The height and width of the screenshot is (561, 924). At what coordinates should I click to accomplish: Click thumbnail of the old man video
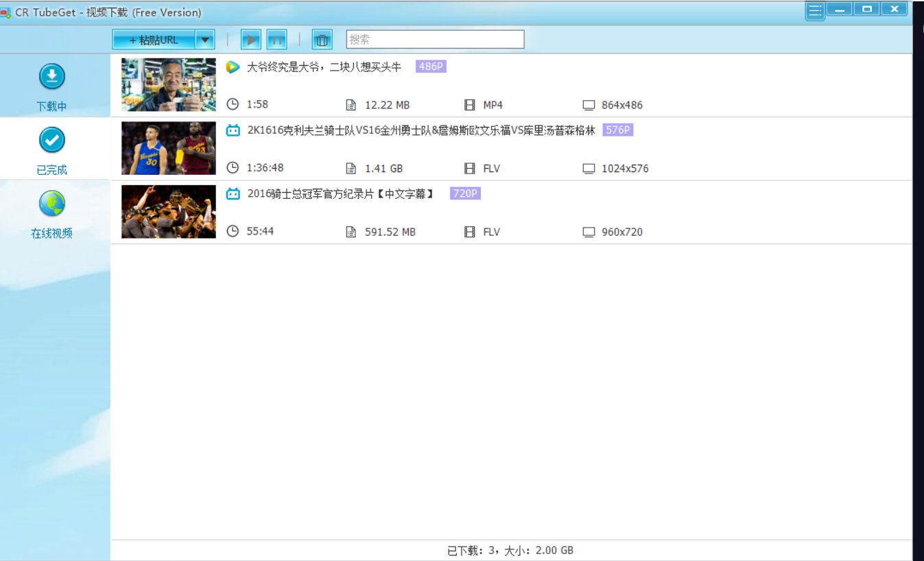169,84
